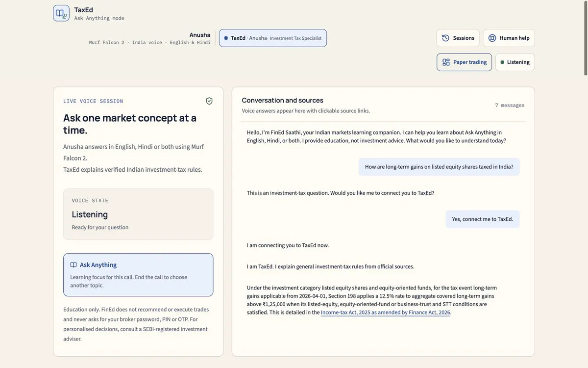588x368 pixels.
Task: Click the "Yes, connect me to TaxEd." message
Action: click(483, 219)
